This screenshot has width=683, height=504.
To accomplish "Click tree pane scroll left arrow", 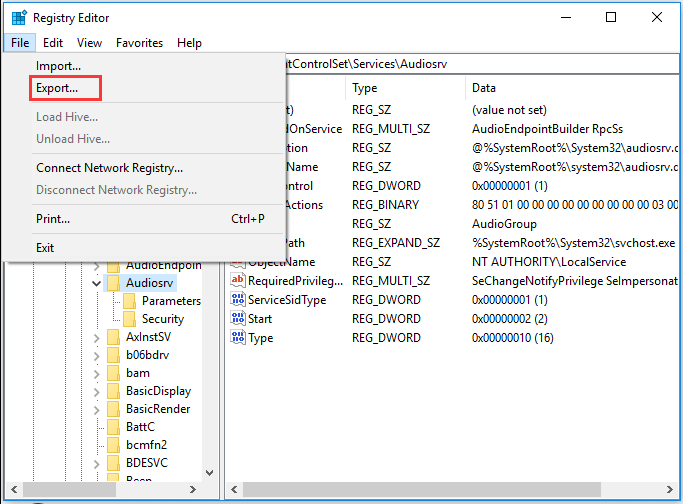I will point(14,489).
